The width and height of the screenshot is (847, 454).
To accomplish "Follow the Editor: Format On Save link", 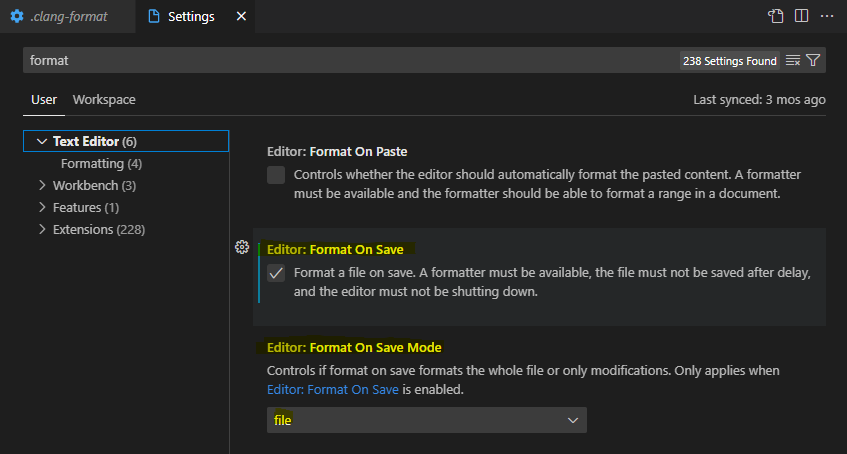I will 333,389.
